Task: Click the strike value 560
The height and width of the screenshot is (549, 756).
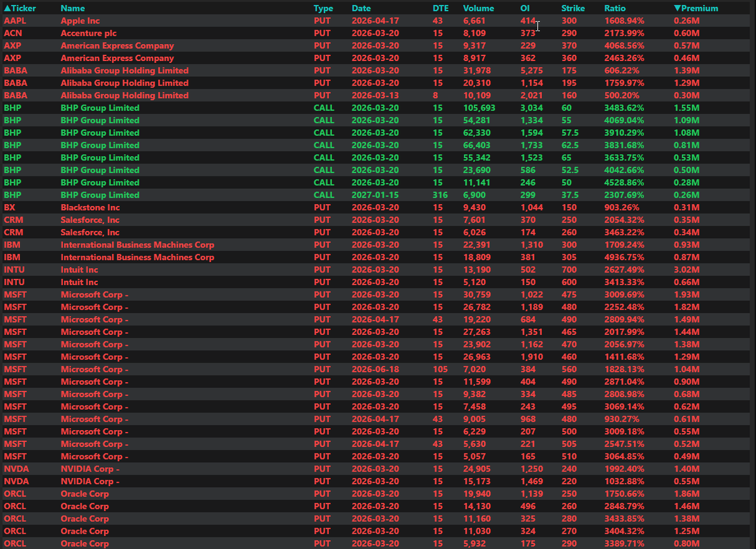Action: pyautogui.click(x=570, y=370)
